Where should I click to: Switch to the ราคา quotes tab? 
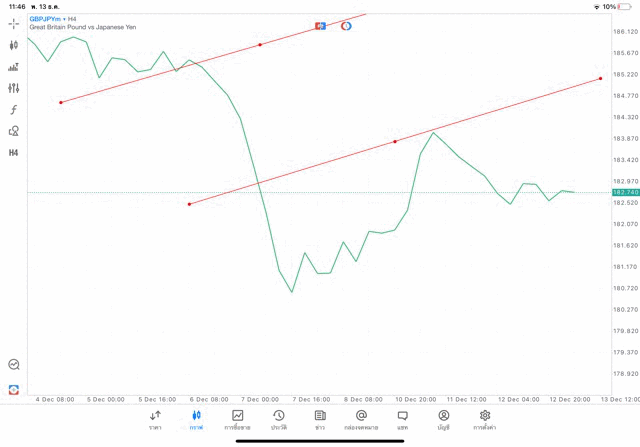click(155, 420)
